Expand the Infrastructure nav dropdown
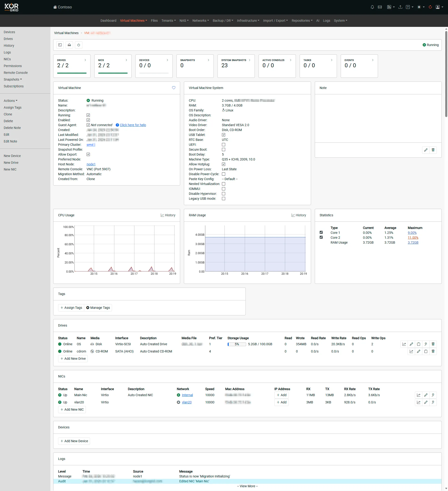This screenshot has width=448, height=491. (248, 21)
